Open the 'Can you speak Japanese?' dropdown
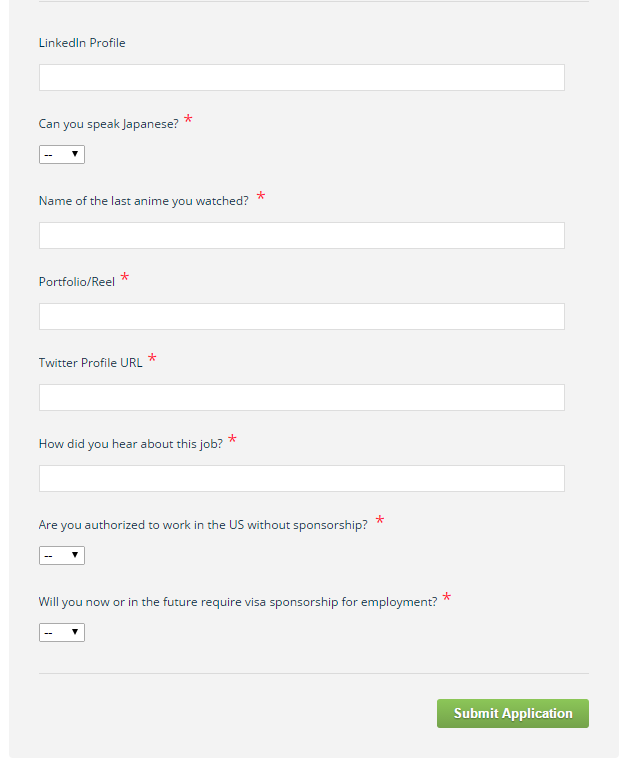 pyautogui.click(x=62, y=154)
